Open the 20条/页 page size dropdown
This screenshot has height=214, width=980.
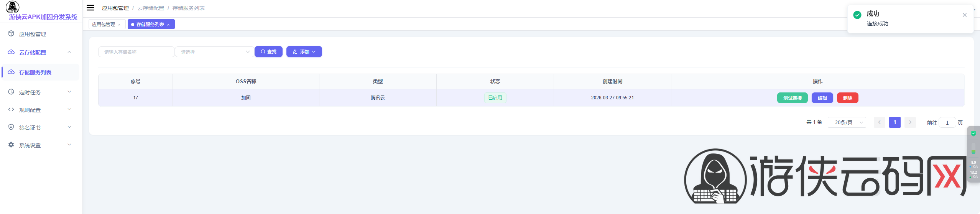847,122
